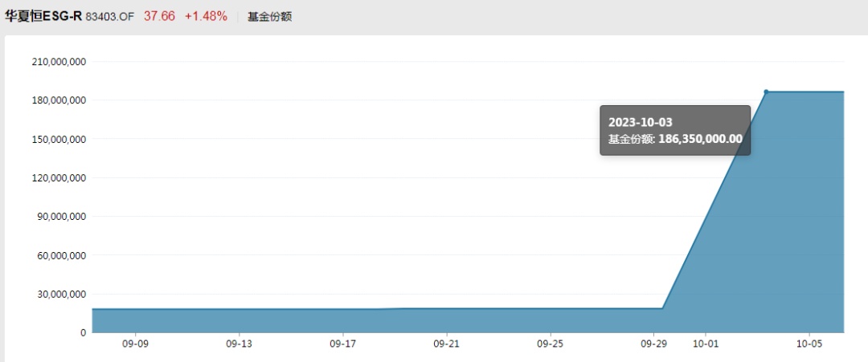
Task: Click the 09-13 date axis label
Action: tap(239, 344)
